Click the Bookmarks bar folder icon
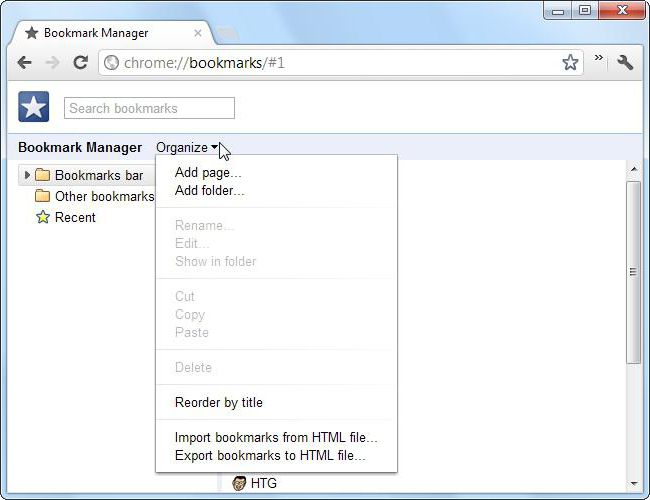The height and width of the screenshot is (500, 650). tap(42, 175)
